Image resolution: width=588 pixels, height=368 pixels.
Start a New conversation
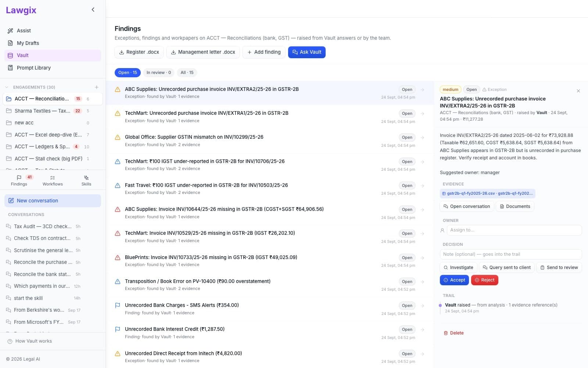53,201
